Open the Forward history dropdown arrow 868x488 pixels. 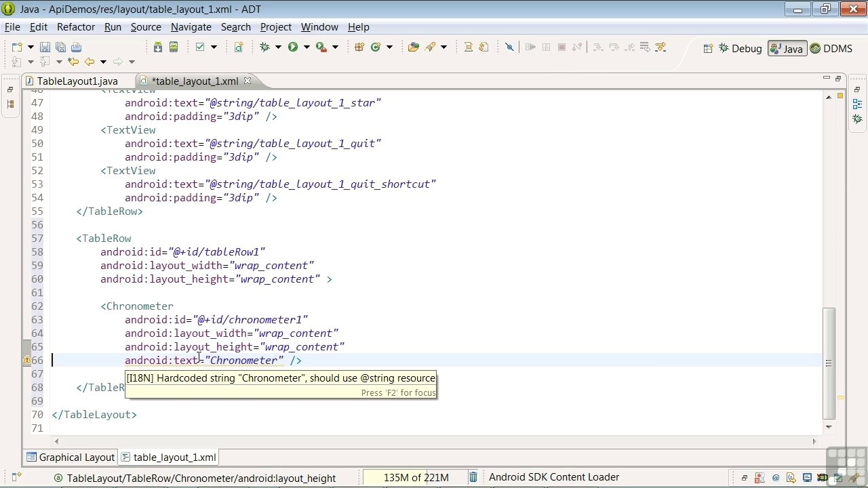(x=132, y=62)
